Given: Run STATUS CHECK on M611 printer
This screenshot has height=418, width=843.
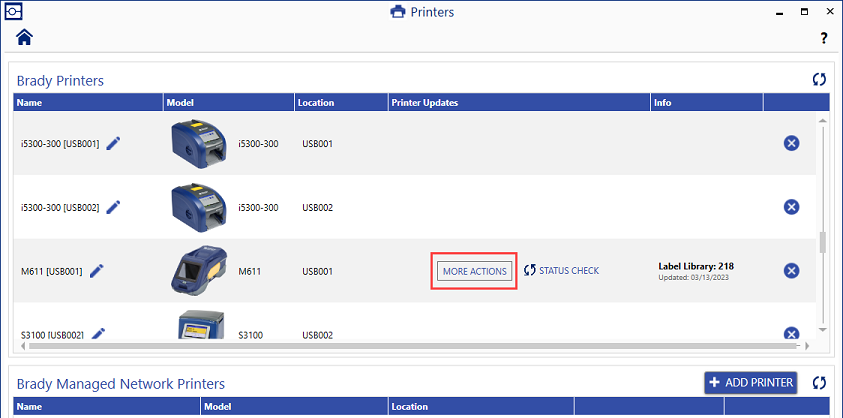Looking at the screenshot, I should [561, 271].
